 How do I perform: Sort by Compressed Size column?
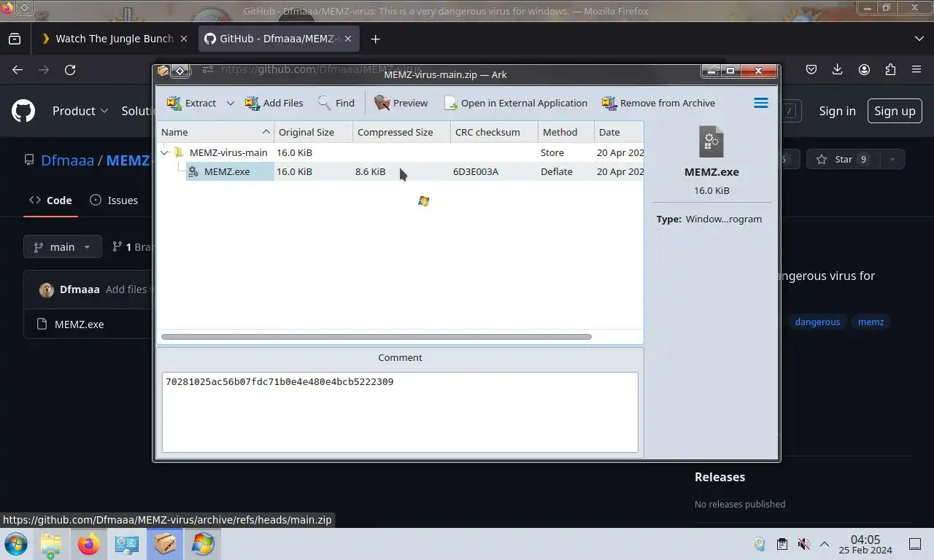point(401,132)
